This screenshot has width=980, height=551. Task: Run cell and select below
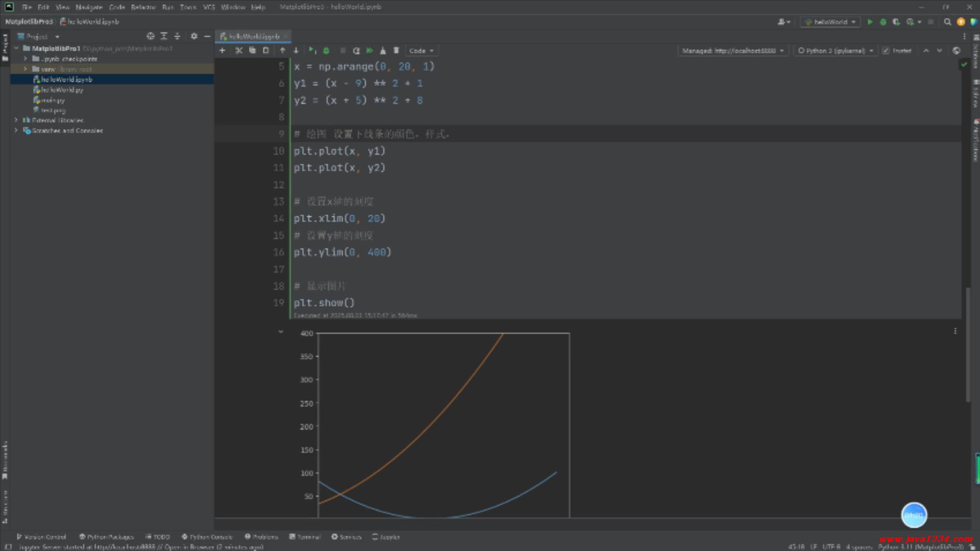[312, 51]
